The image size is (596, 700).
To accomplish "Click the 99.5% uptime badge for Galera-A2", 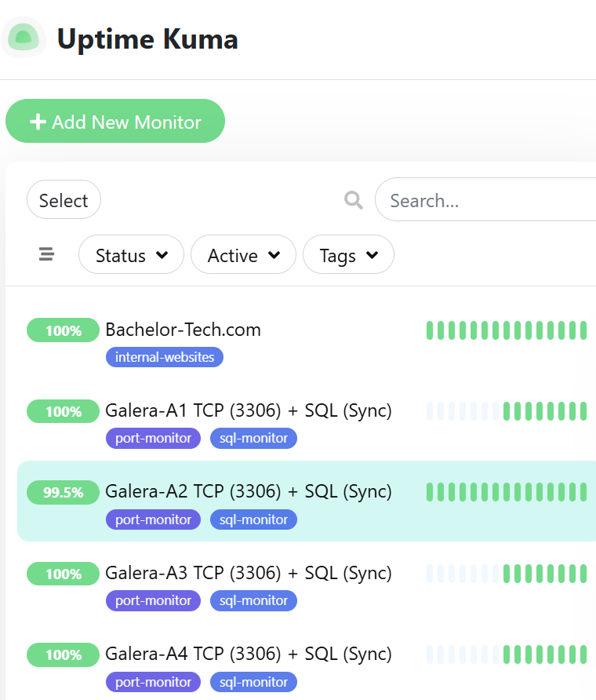I will pyautogui.click(x=63, y=492).
